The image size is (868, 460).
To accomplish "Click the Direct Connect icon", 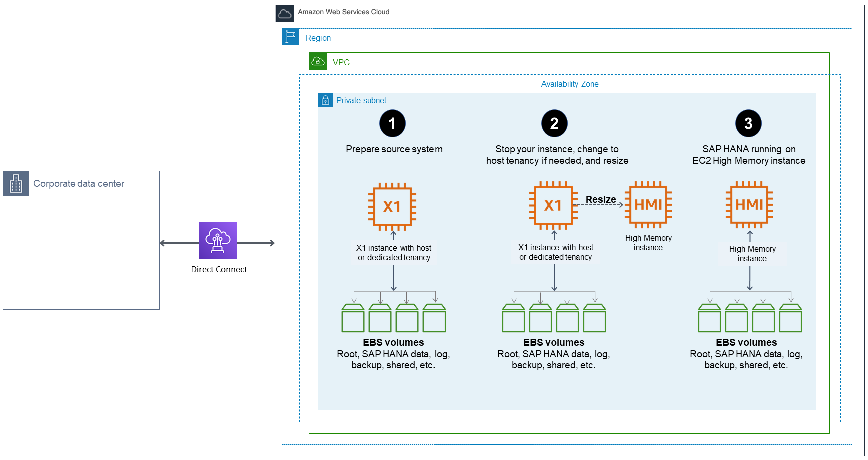I will pos(218,241).
